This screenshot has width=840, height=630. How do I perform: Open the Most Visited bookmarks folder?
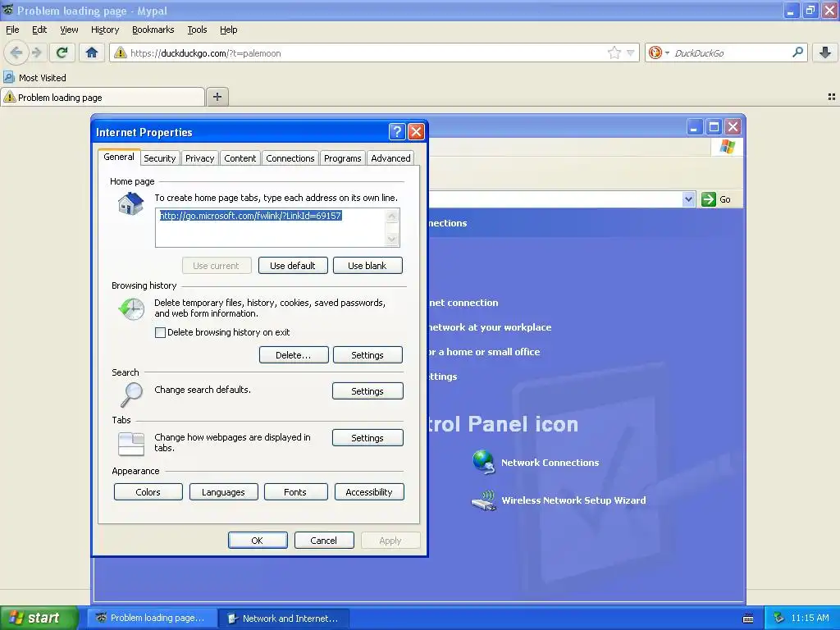pos(35,78)
